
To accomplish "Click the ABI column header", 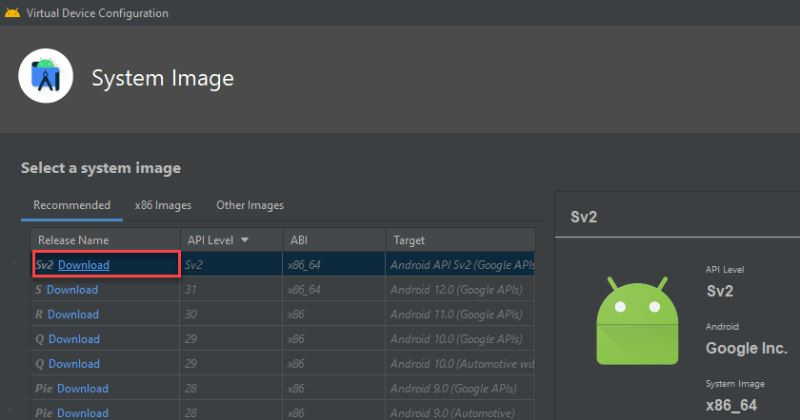I will (x=300, y=240).
